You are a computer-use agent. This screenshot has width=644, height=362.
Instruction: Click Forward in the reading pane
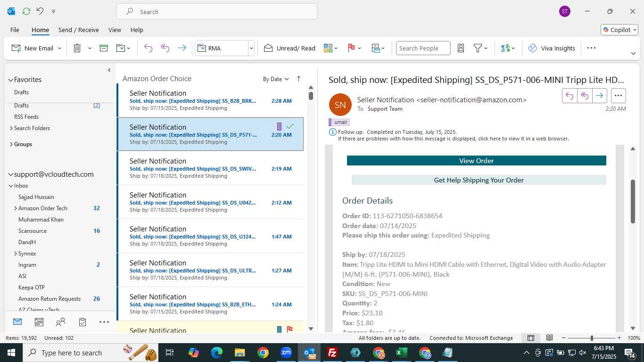click(599, 96)
